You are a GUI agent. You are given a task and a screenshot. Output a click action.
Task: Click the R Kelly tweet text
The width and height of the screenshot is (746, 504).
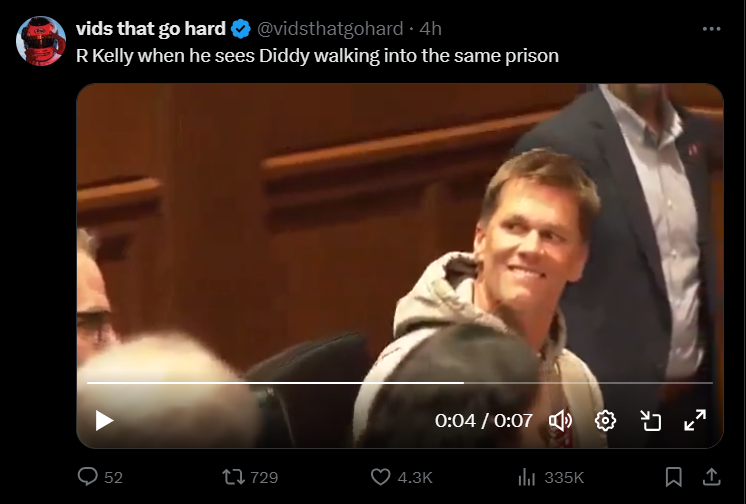coord(317,55)
